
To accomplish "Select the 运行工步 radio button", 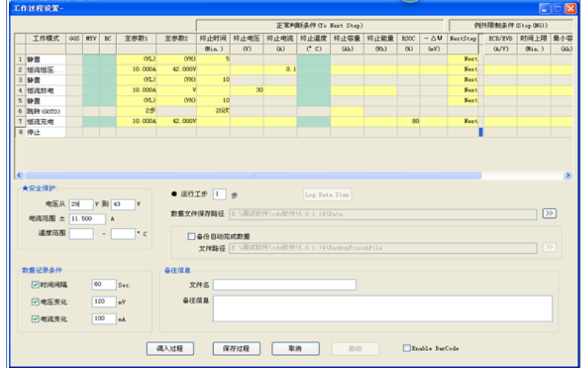I will (174, 194).
